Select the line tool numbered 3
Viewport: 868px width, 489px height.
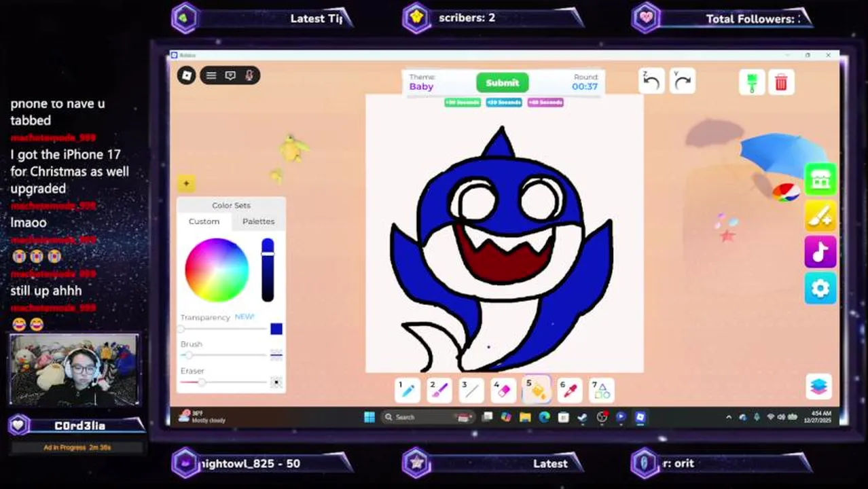pos(471,390)
